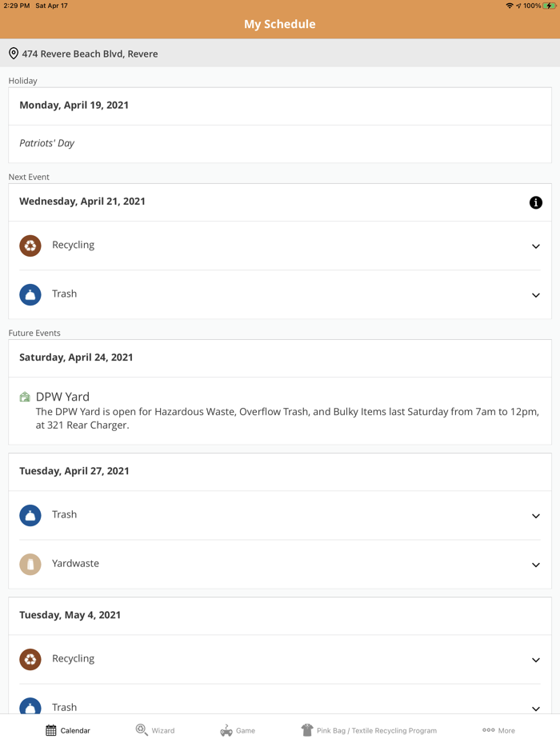Screen dimensions: 560x747
Task: Expand Trash details for April 21
Action: [536, 295]
